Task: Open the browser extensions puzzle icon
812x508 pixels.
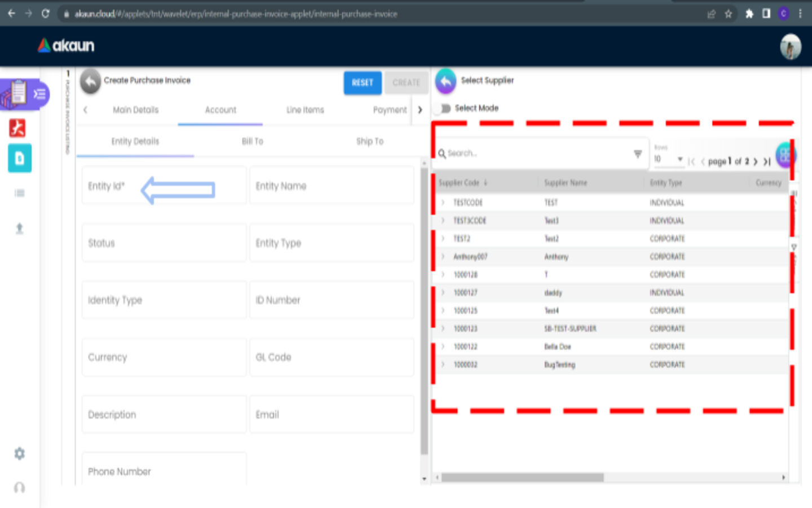Action: point(749,14)
